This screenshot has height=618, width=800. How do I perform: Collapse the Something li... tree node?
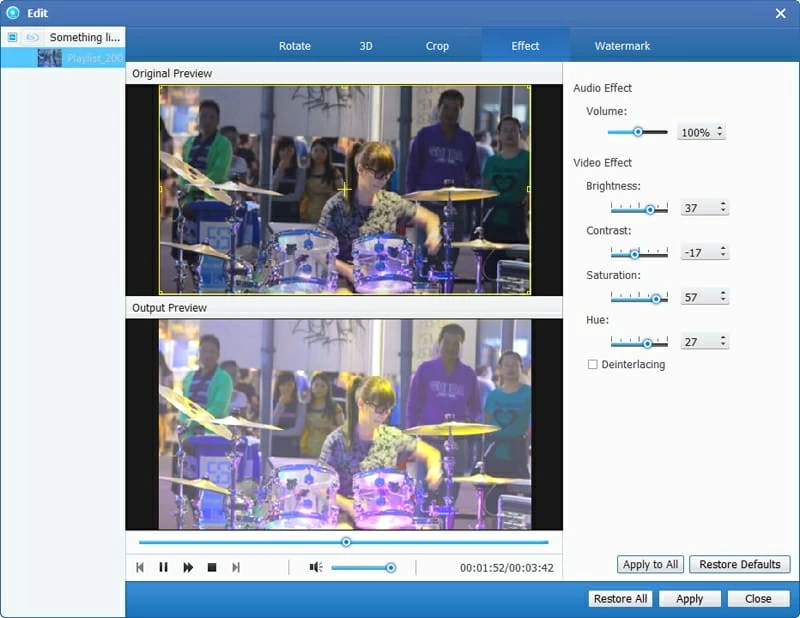[12, 37]
